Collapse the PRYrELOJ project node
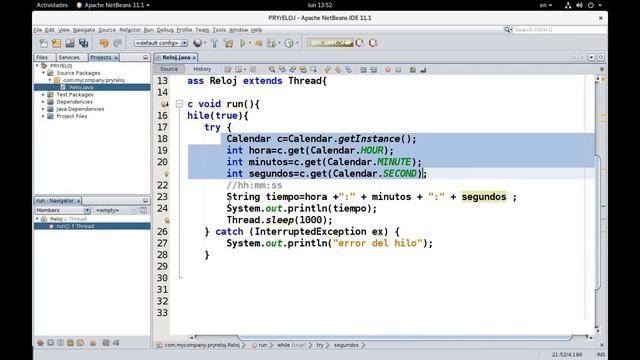This screenshot has height=360, width=640. [x=37, y=66]
